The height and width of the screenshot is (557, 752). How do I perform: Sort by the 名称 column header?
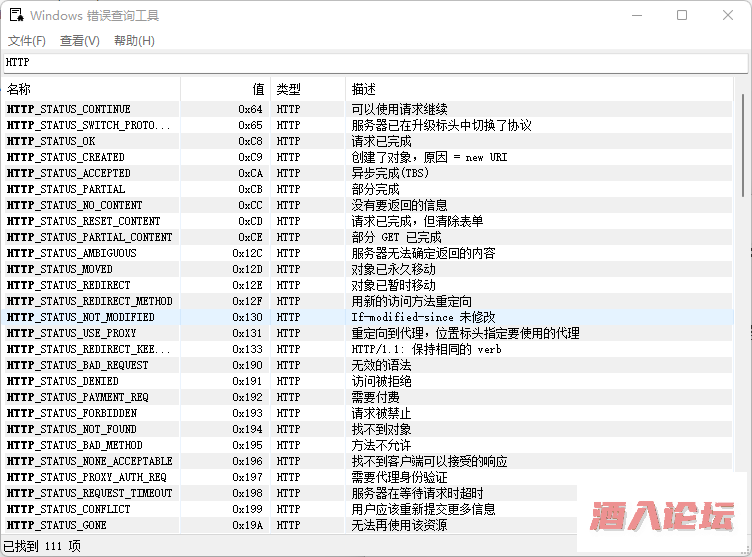pos(90,89)
